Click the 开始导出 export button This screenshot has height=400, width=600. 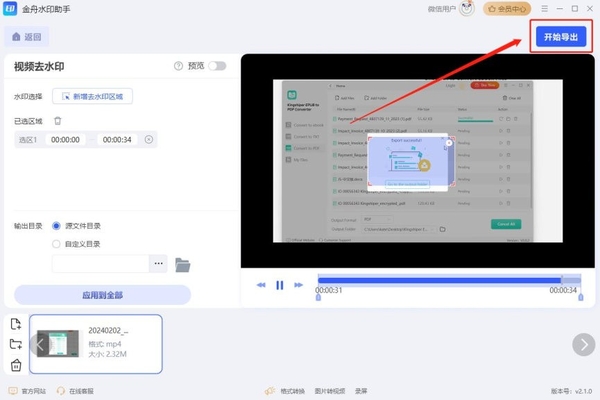point(561,37)
